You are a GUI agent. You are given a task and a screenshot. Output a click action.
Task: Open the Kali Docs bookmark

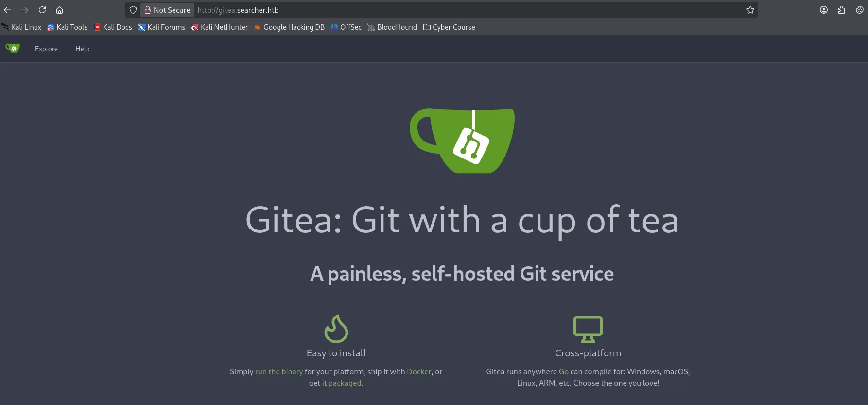[113, 27]
